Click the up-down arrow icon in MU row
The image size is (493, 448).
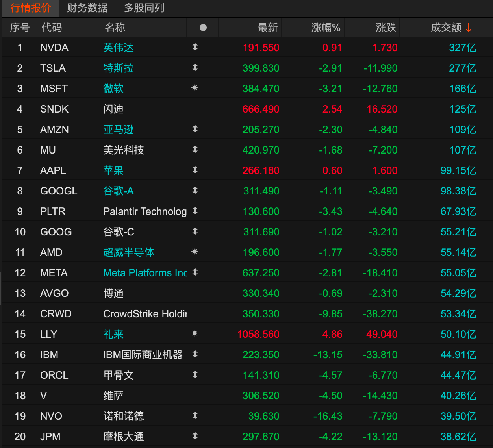click(195, 150)
